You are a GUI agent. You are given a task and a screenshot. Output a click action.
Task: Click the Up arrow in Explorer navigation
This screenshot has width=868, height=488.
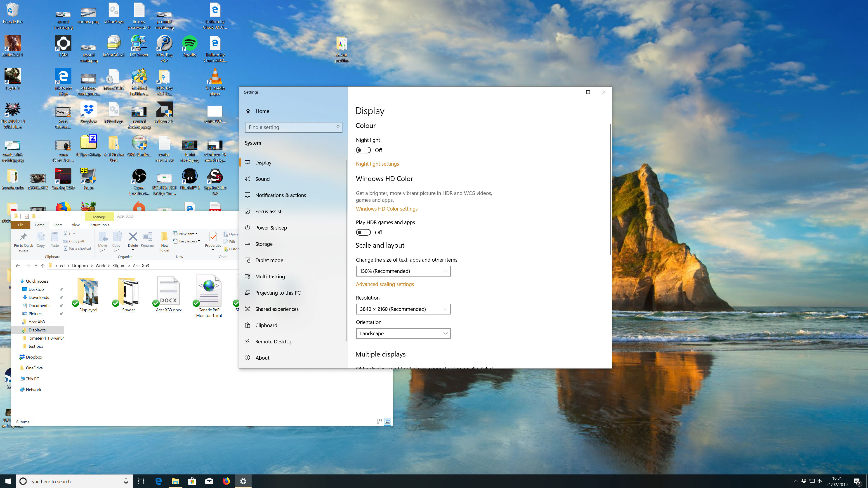pos(42,266)
